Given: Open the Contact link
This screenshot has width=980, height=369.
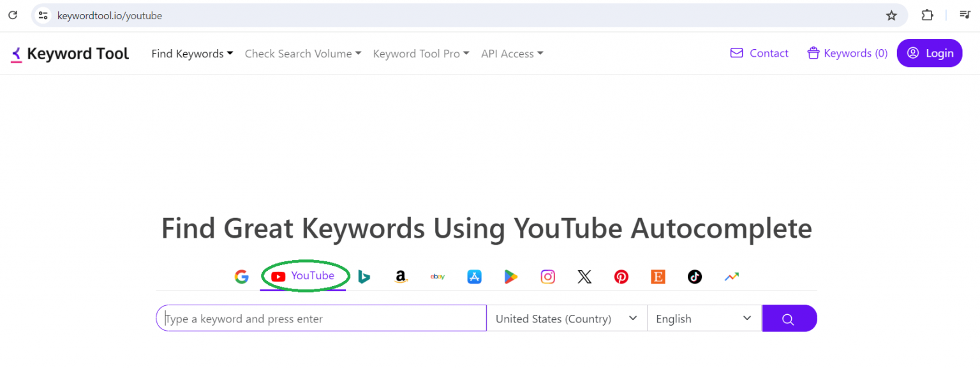Looking at the screenshot, I should [759, 54].
